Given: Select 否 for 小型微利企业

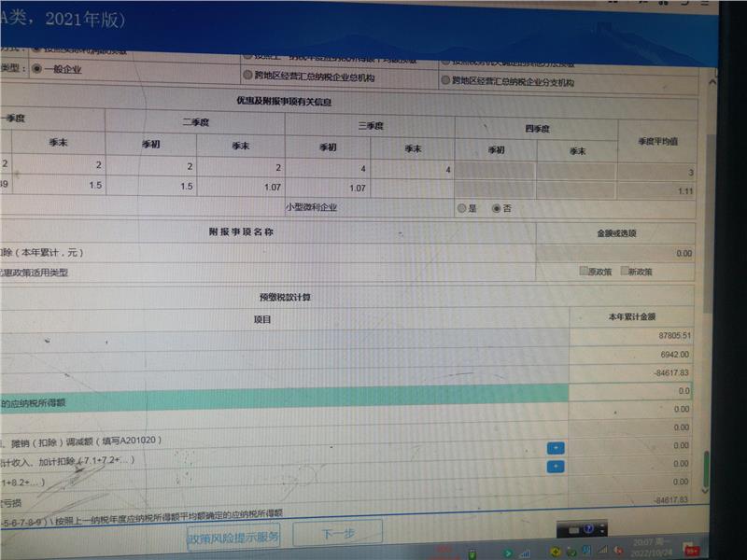Looking at the screenshot, I should pos(495,208).
